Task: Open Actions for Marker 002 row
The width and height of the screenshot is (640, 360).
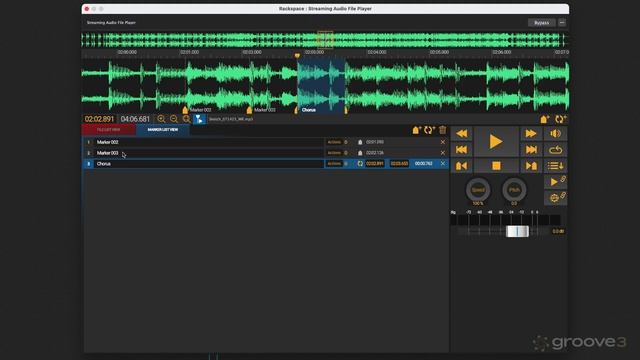Action: pyautogui.click(x=334, y=142)
